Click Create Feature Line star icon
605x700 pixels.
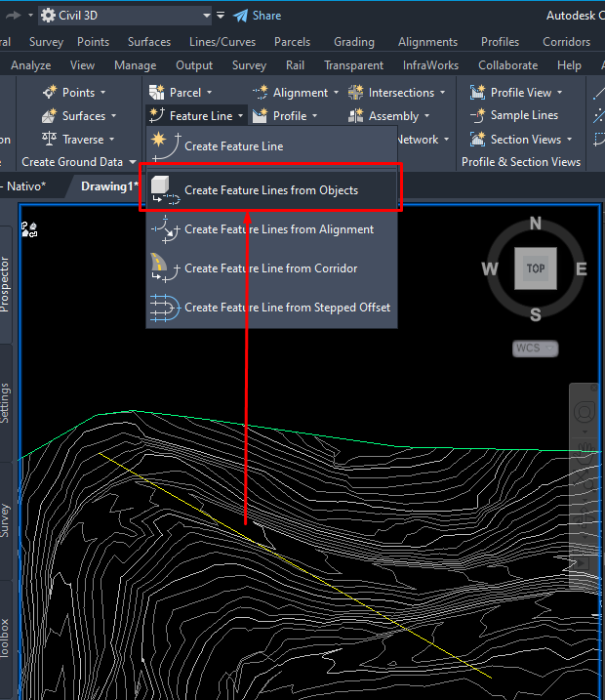click(165, 146)
